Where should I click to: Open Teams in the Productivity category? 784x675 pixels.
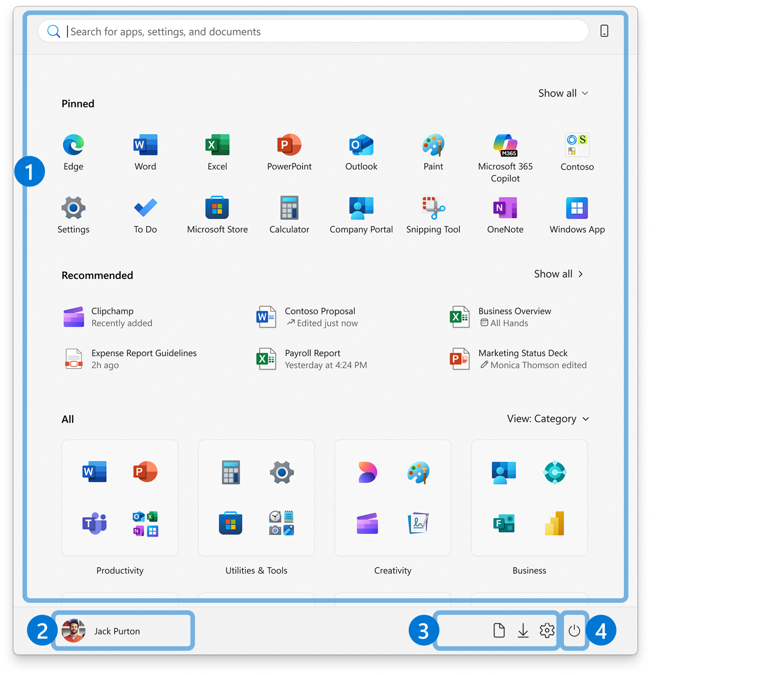pyautogui.click(x=94, y=523)
